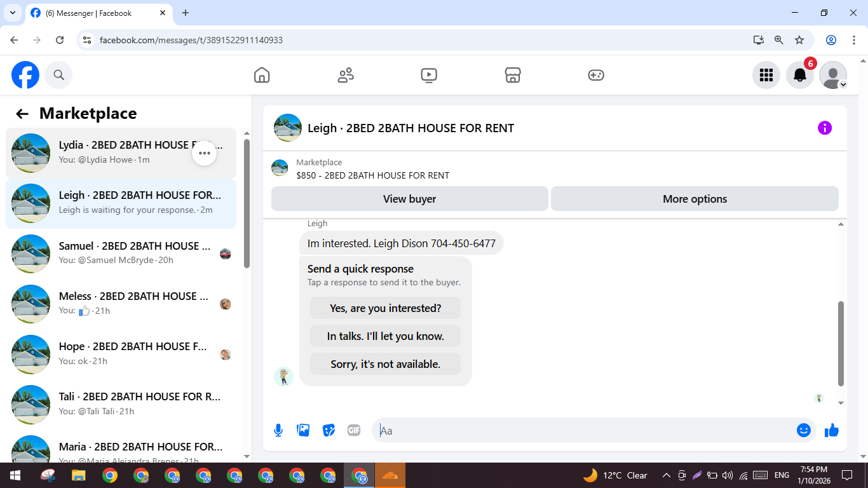Open the notifications bell
The width and height of the screenshot is (868, 488).
[800, 75]
